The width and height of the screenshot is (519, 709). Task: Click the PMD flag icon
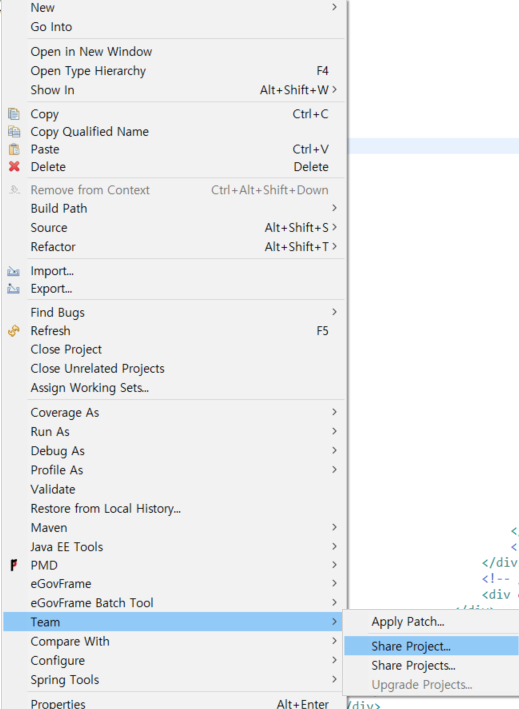pos(14,565)
